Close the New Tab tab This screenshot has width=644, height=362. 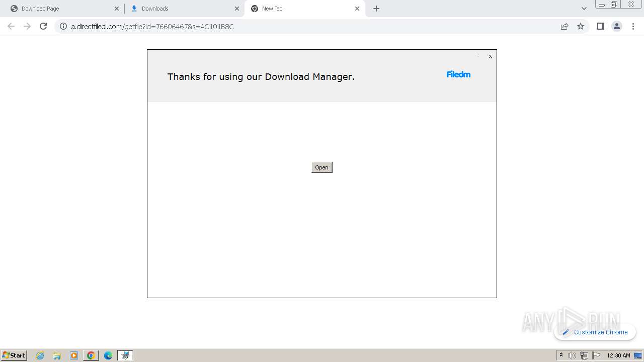pyautogui.click(x=357, y=9)
